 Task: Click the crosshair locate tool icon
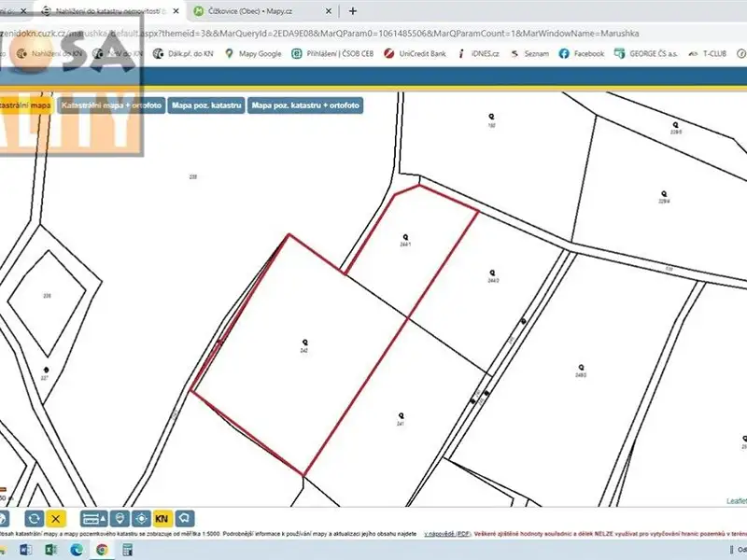(142, 519)
